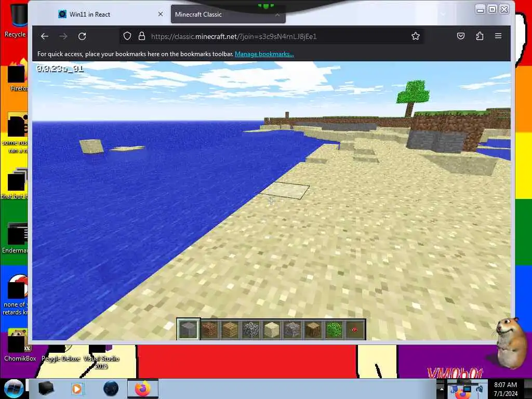
Task: Open the 8:07 AM taskbar clock
Action: [x=506, y=389]
